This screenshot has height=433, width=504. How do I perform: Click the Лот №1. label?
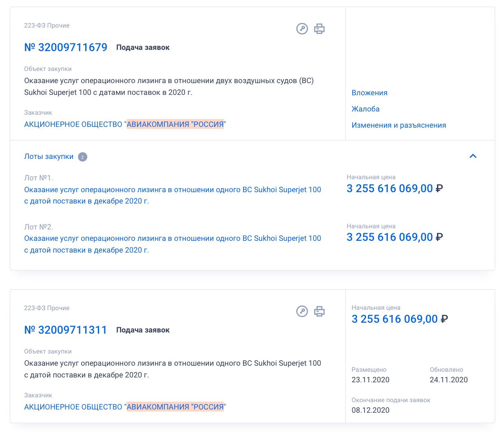pyautogui.click(x=39, y=178)
